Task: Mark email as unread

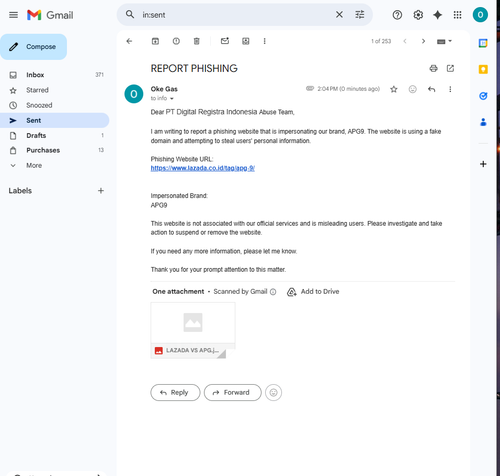Action: 225,41
